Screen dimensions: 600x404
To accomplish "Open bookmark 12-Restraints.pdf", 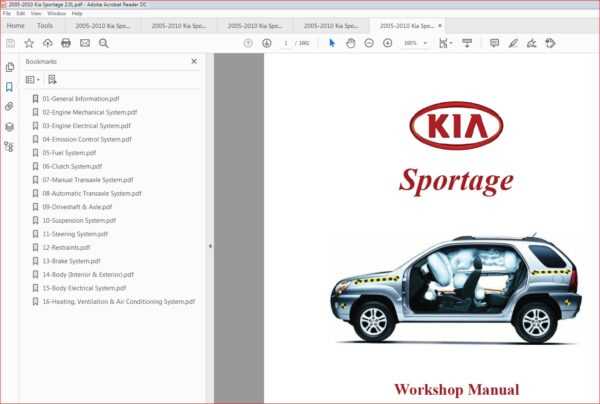I will [66, 247].
